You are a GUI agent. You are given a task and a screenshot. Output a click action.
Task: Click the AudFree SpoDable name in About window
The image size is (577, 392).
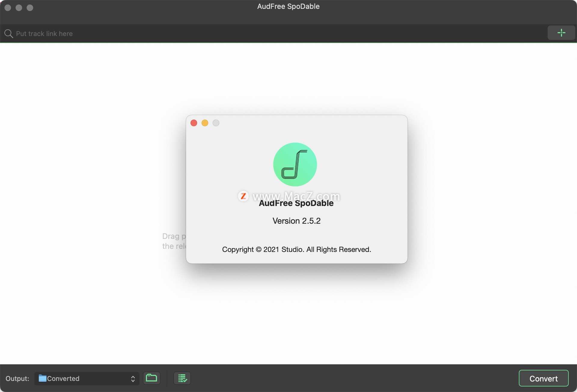[296, 203]
